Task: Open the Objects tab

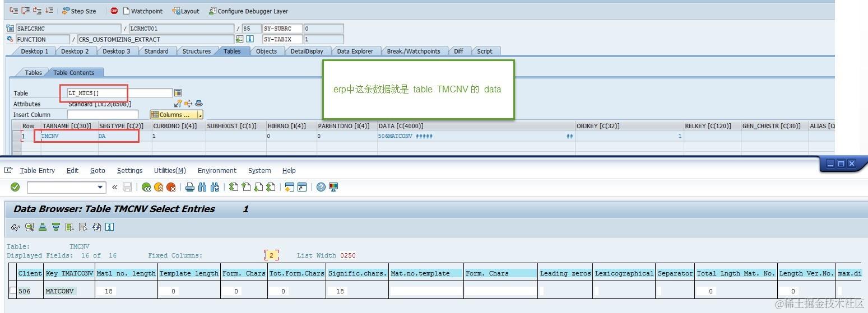Action: click(266, 51)
